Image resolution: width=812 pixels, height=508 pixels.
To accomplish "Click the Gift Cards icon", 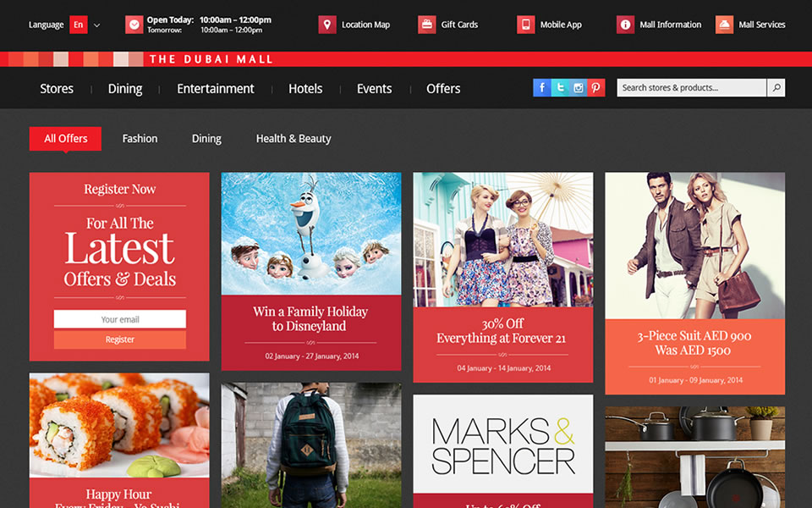I will click(x=426, y=25).
